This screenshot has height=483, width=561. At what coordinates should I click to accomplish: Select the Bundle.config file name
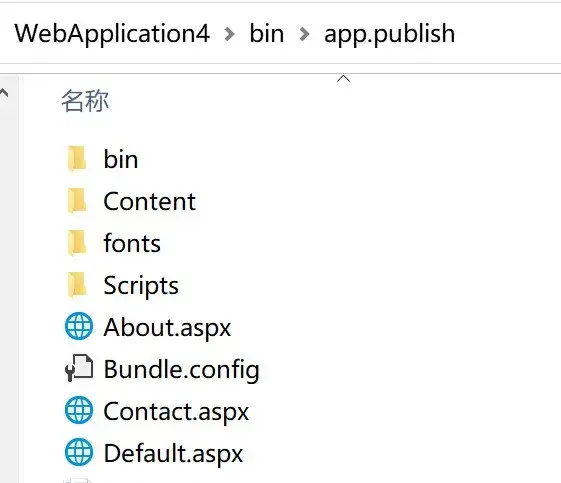coord(181,370)
